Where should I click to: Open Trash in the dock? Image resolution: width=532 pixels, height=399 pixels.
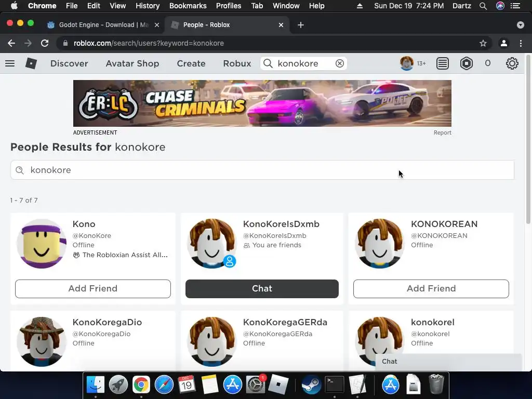coord(436,385)
